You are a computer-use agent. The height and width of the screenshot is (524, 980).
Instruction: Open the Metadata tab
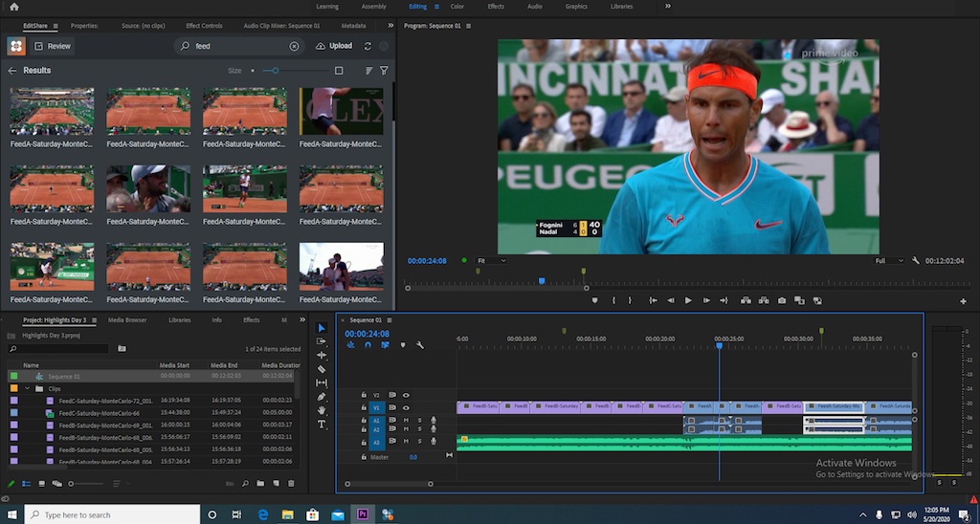353,26
